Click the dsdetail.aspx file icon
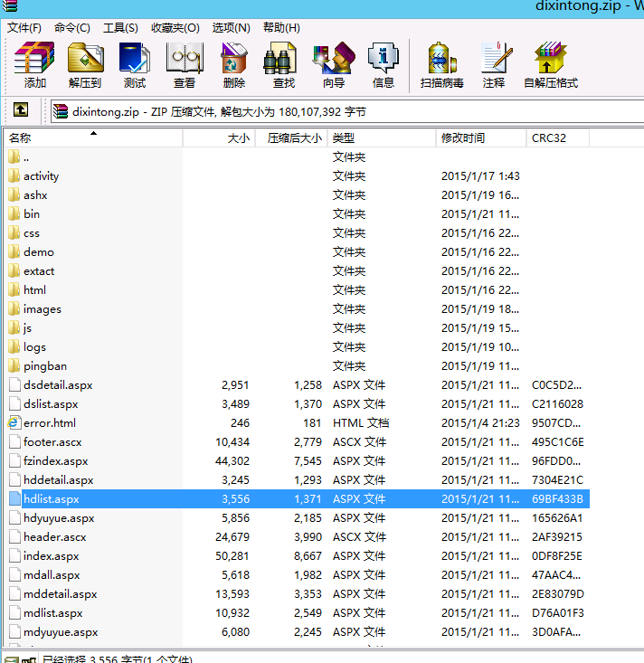This screenshot has width=644, height=663. click(14, 384)
